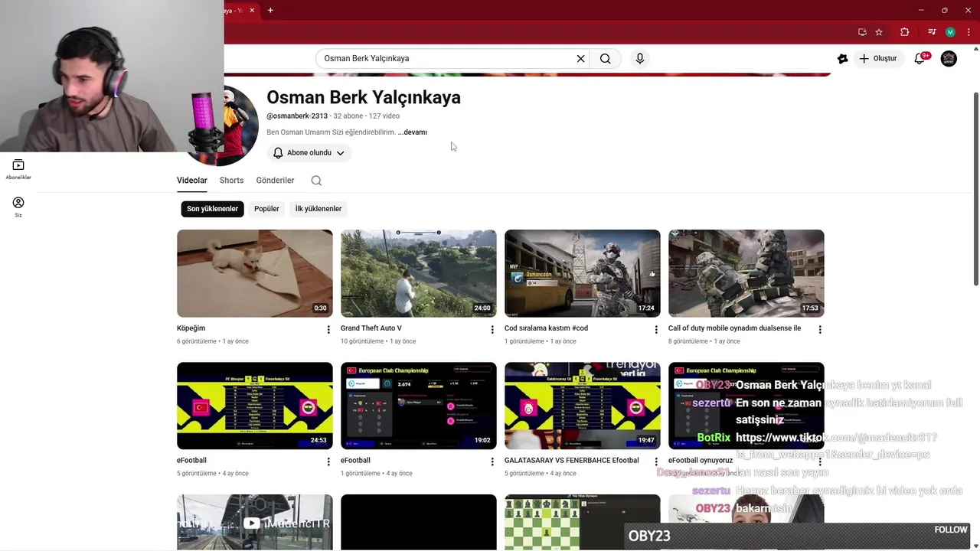Click the 127 video count text
The image size is (980, 551).
(384, 116)
